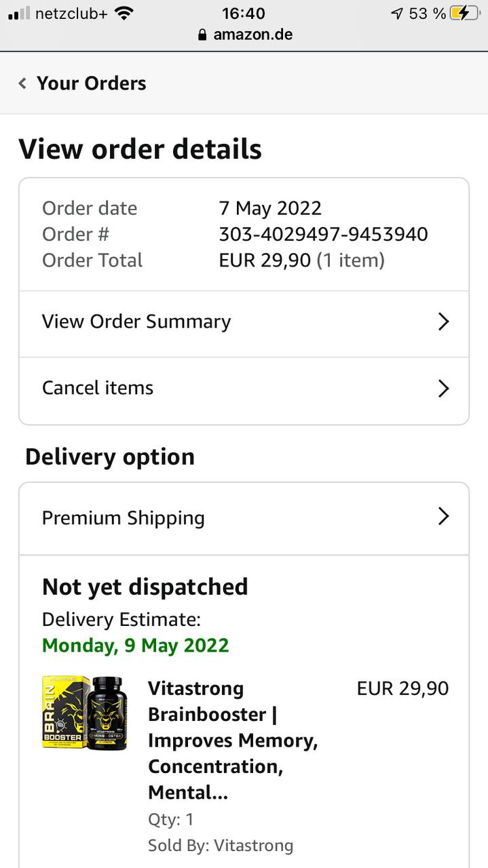
Task: Tap the padlock icon in address bar
Action: pyautogui.click(x=202, y=35)
